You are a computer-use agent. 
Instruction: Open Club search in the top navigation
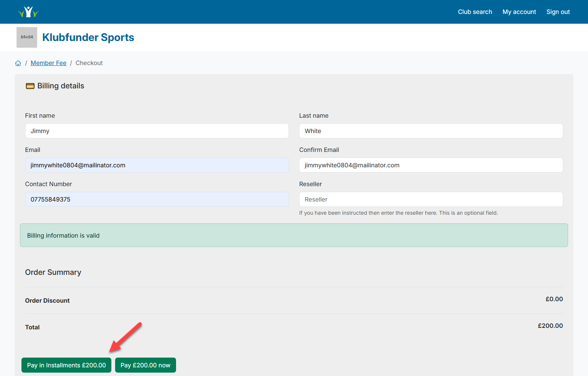(x=475, y=12)
